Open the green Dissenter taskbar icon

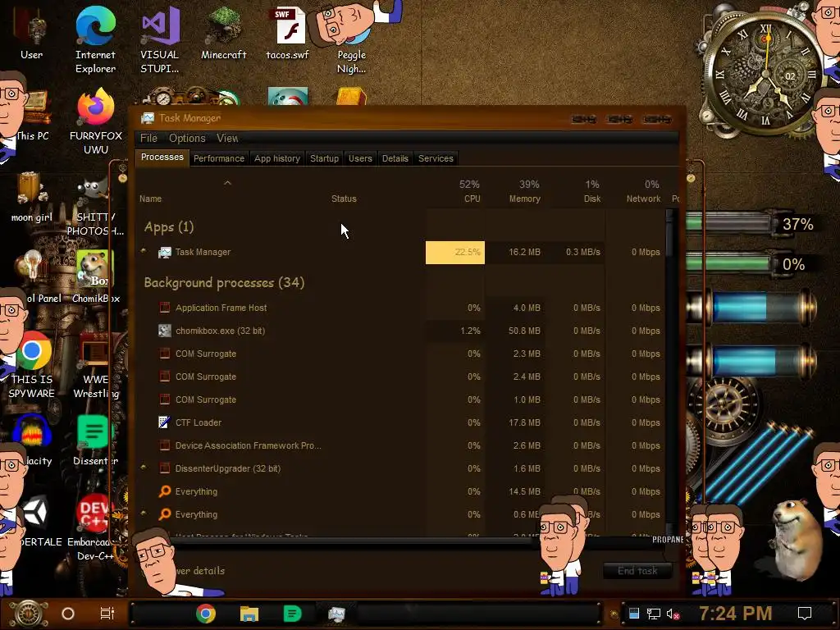293,614
